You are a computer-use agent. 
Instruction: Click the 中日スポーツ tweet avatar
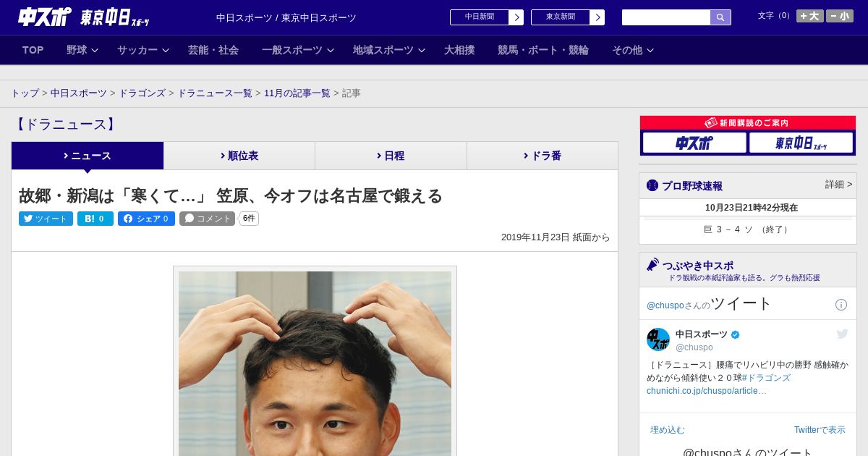click(658, 339)
